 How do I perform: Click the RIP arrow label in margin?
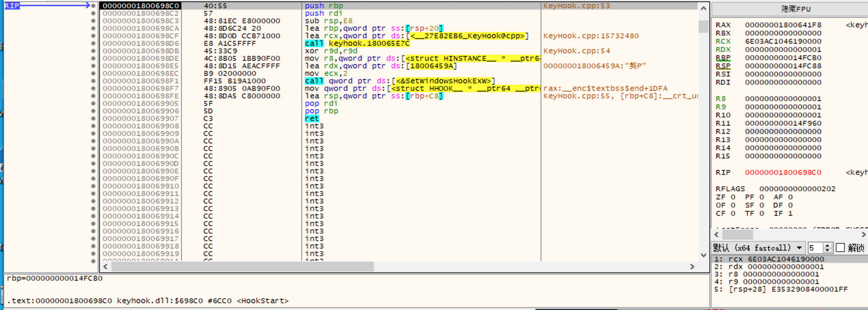[x=12, y=6]
